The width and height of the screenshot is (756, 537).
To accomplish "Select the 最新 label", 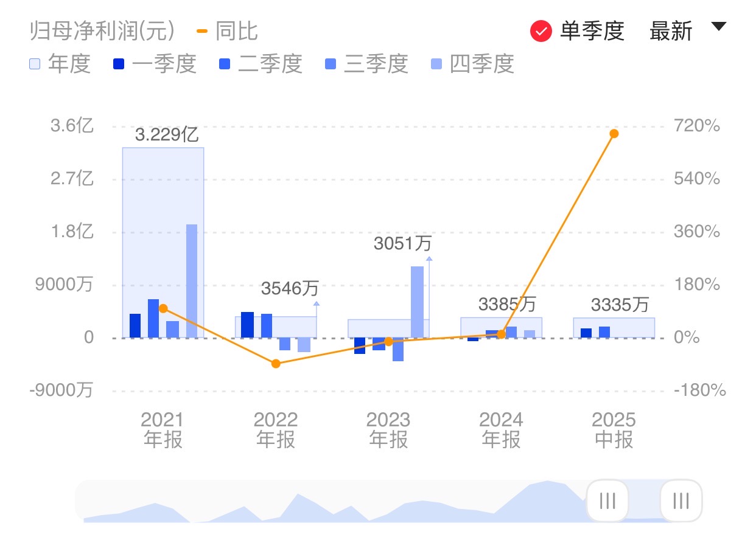I will [x=671, y=31].
